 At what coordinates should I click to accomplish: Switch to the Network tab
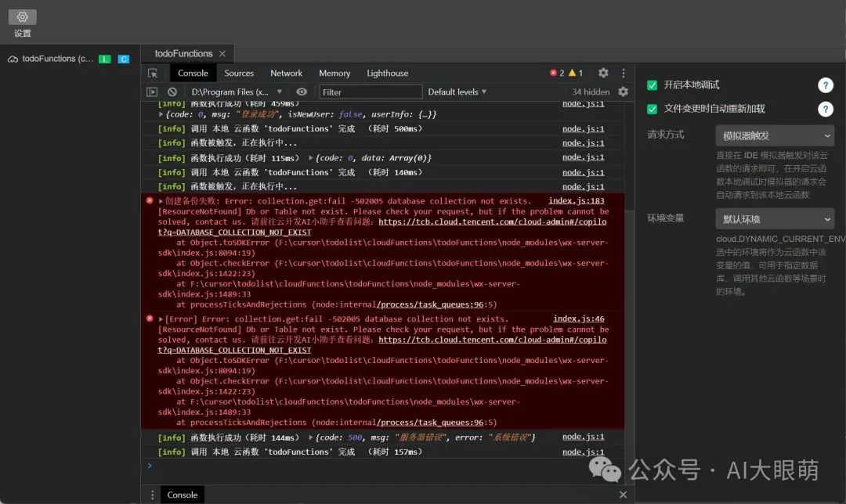click(286, 73)
